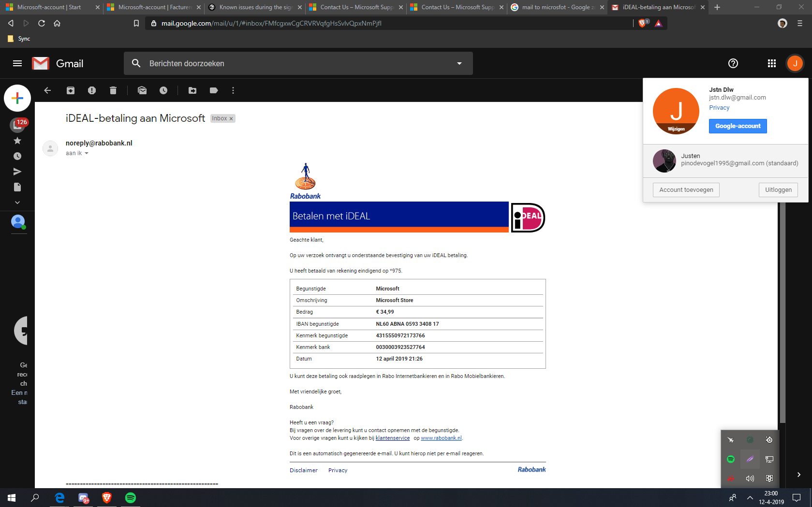812x507 pixels.
Task: Go to browser home page
Action: pos(57,23)
